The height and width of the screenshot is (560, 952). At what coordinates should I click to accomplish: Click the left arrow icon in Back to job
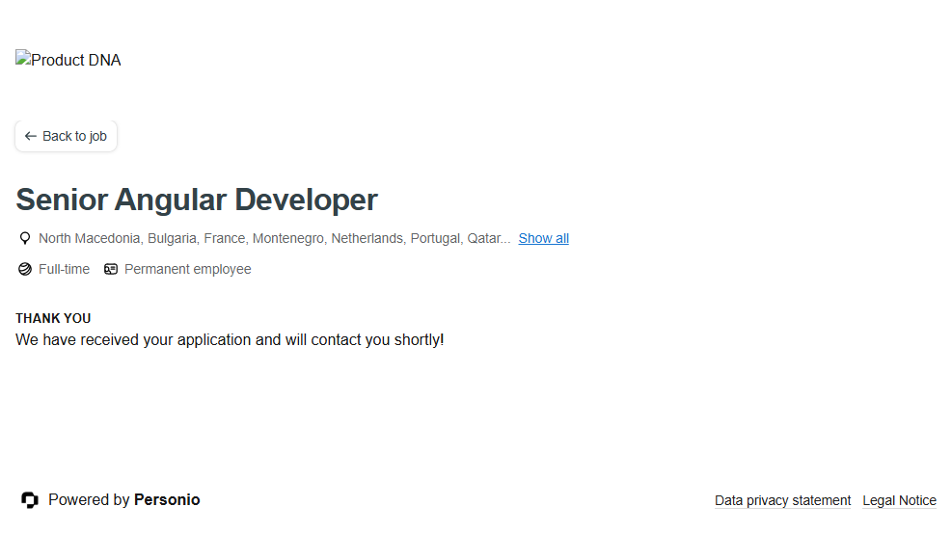pos(31,136)
